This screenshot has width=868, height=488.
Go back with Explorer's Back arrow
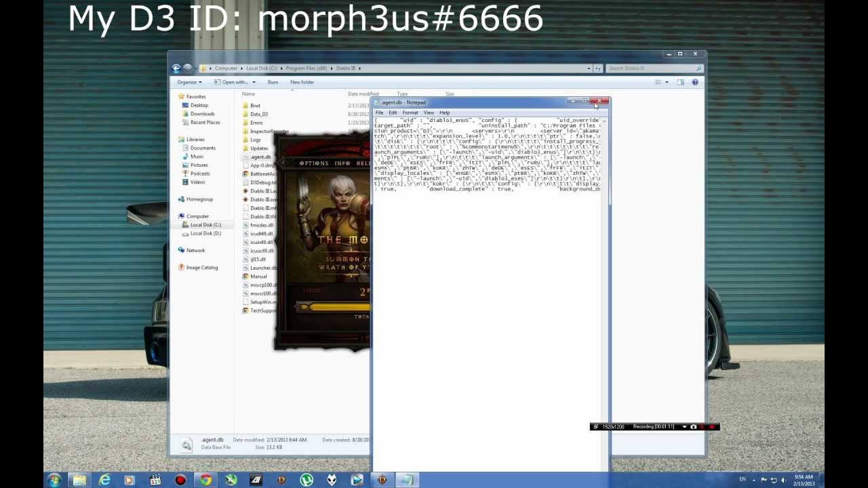pyautogui.click(x=176, y=68)
